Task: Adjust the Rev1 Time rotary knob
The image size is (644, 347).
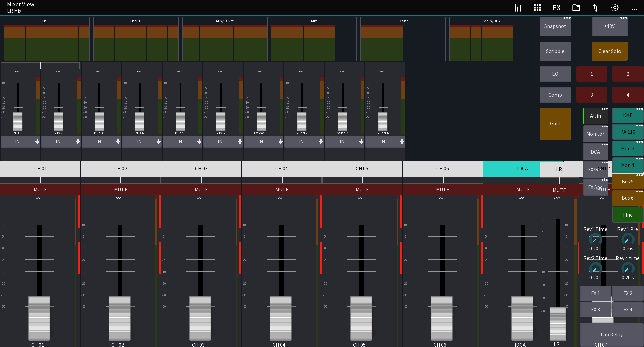Action: [595, 239]
